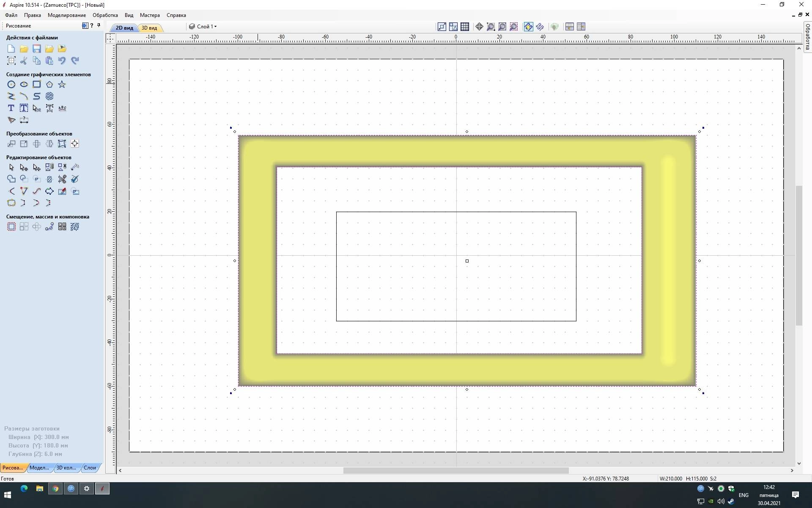Screen dimensions: 812x508
Task: Select the text on curve ABC tool
Action: (x=62, y=108)
